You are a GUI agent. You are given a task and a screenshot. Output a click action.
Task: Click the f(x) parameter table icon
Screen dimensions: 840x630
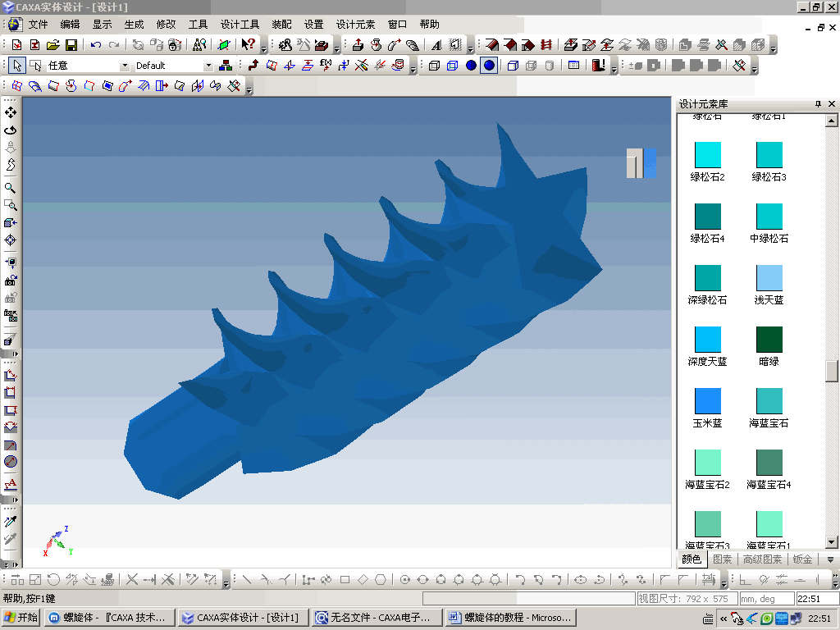click(325, 66)
